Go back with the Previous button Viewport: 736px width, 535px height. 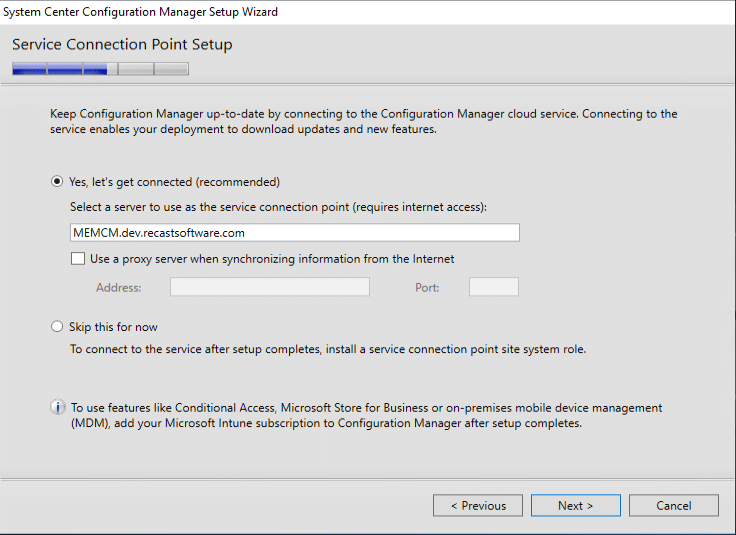(477, 506)
